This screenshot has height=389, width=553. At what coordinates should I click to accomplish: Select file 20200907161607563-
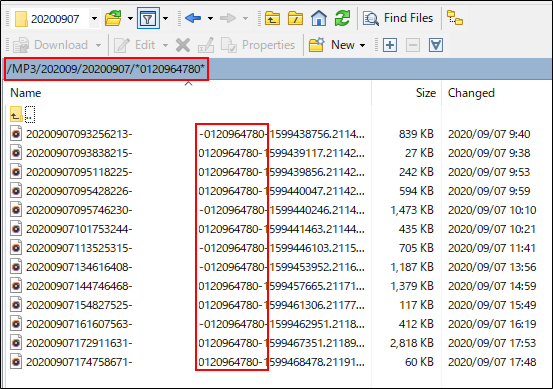pyautogui.click(x=79, y=324)
